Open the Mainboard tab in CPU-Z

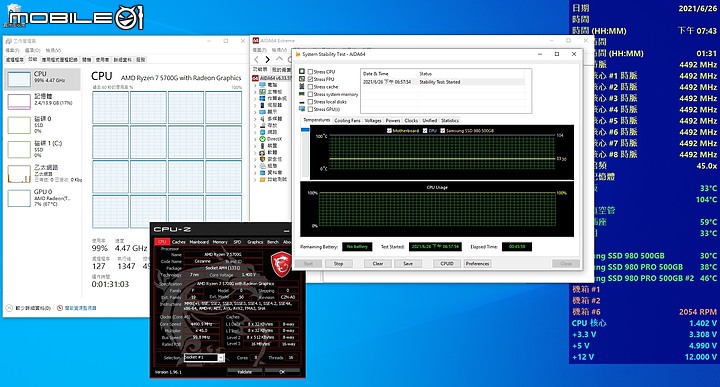point(199,241)
